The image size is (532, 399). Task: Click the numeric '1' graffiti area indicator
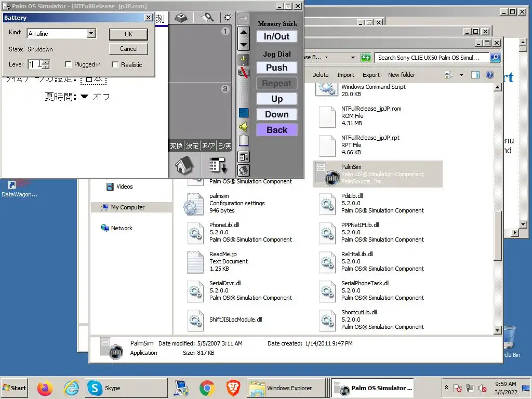tap(225, 32)
